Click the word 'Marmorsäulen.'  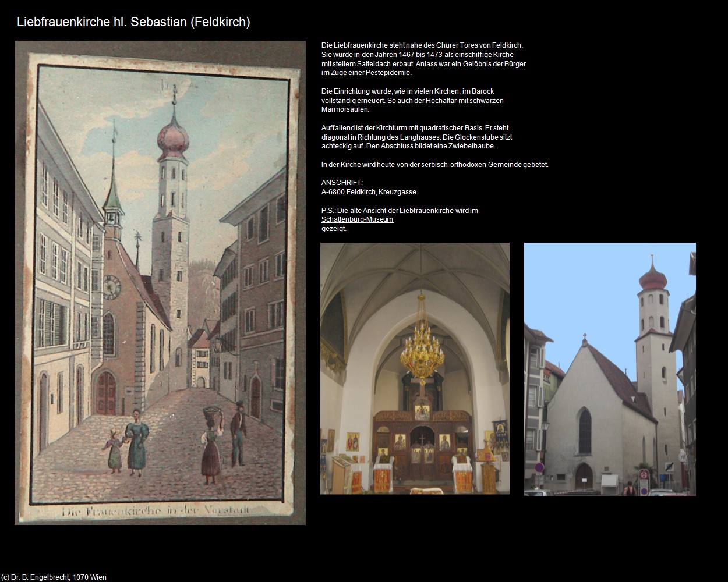pos(345,109)
